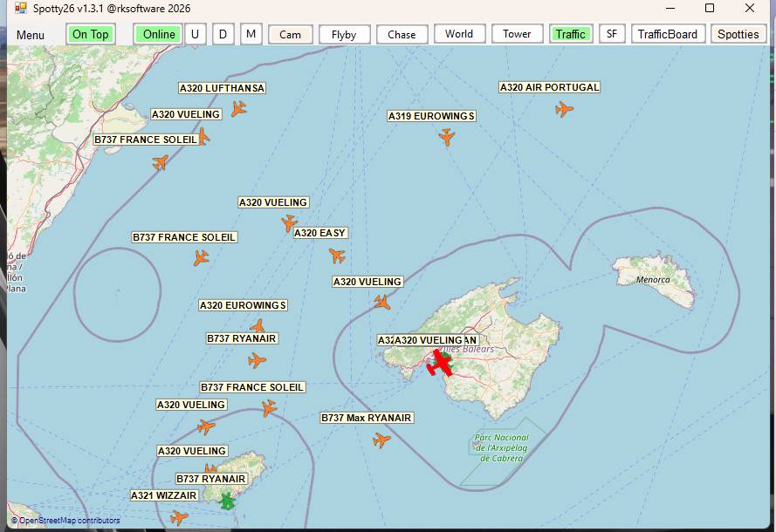This screenshot has height=532, width=776.
Task: Click the U button
Action: click(195, 34)
